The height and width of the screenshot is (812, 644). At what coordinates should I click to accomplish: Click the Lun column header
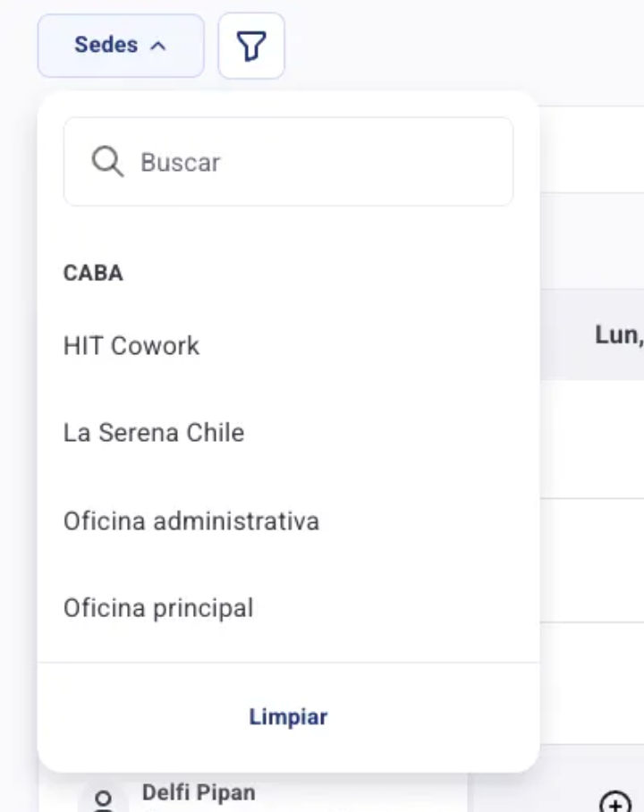[x=618, y=335]
